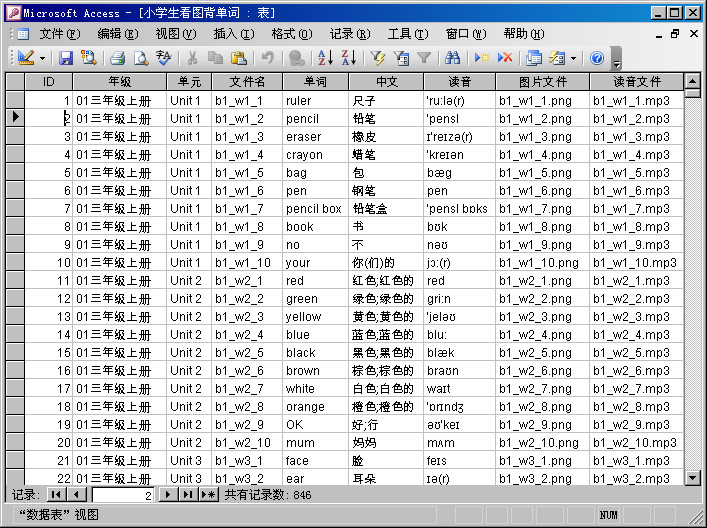Click the Delete Record toolbar icon
707x528 pixels.
point(505,58)
